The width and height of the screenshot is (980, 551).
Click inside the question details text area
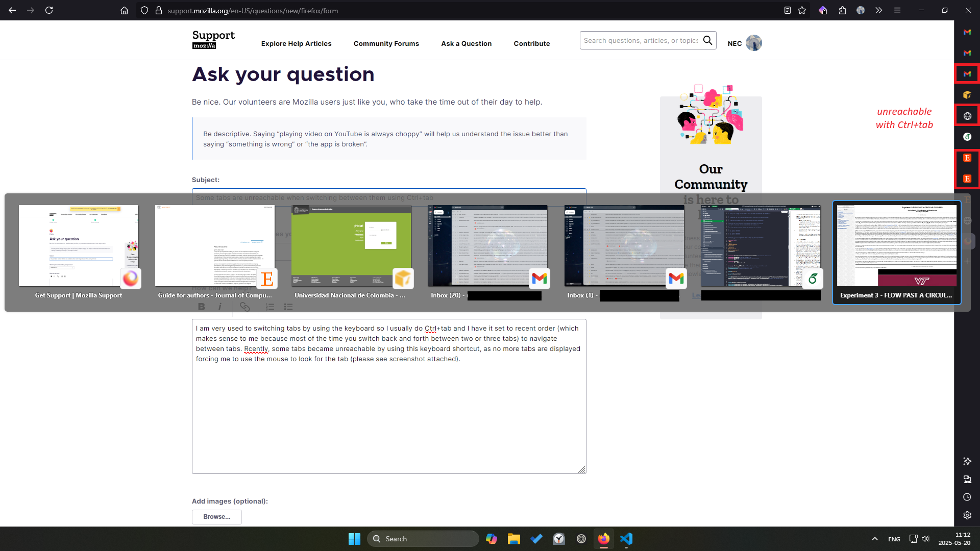[x=389, y=396]
